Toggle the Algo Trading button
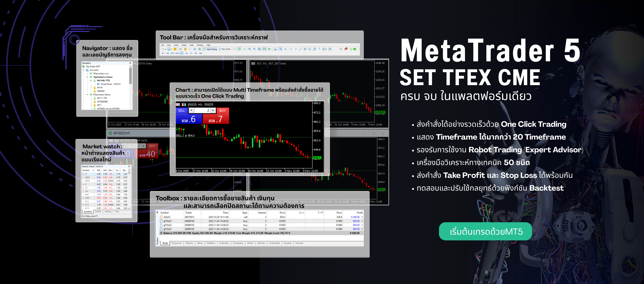Image resolution: width=644 pixels, height=284 pixels. tap(210, 49)
